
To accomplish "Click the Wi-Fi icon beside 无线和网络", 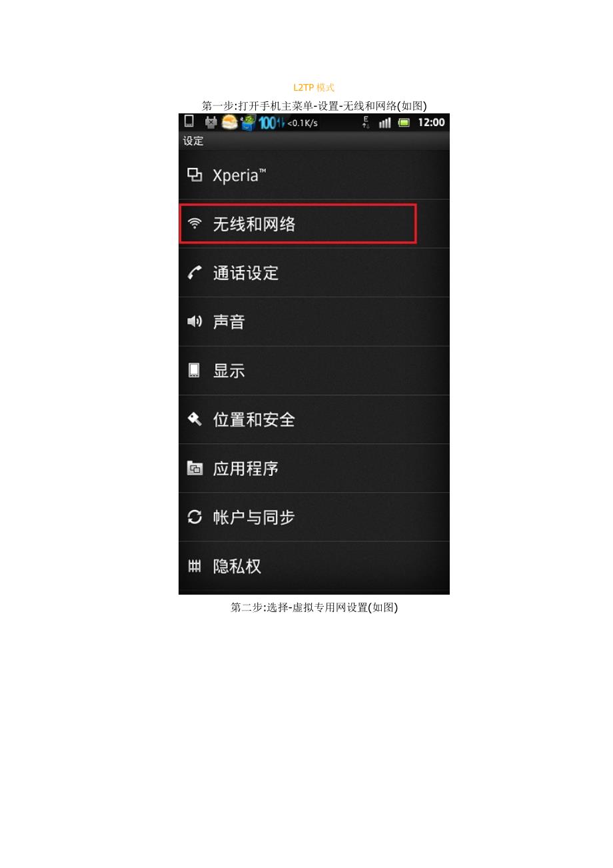I will (195, 224).
